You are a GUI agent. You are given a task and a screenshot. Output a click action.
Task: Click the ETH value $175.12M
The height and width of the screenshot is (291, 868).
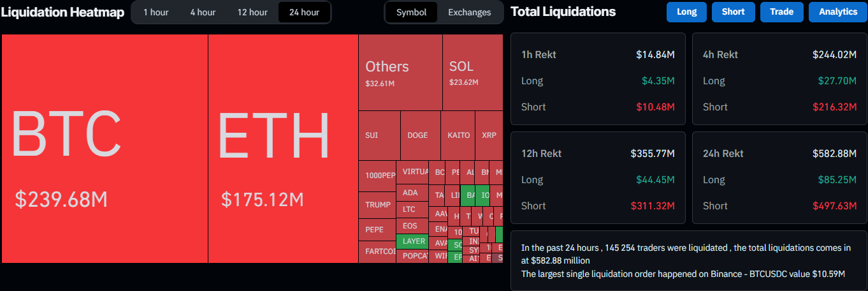click(263, 200)
